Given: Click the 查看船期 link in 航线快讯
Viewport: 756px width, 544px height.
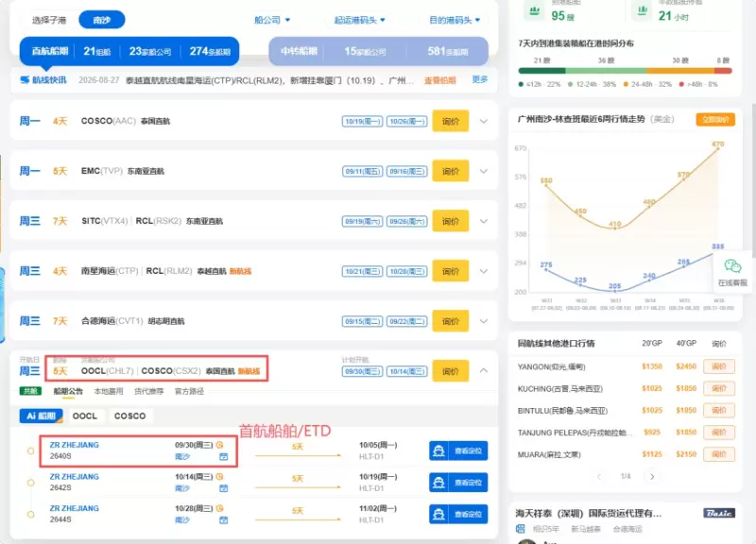Looking at the screenshot, I should pyautogui.click(x=439, y=80).
